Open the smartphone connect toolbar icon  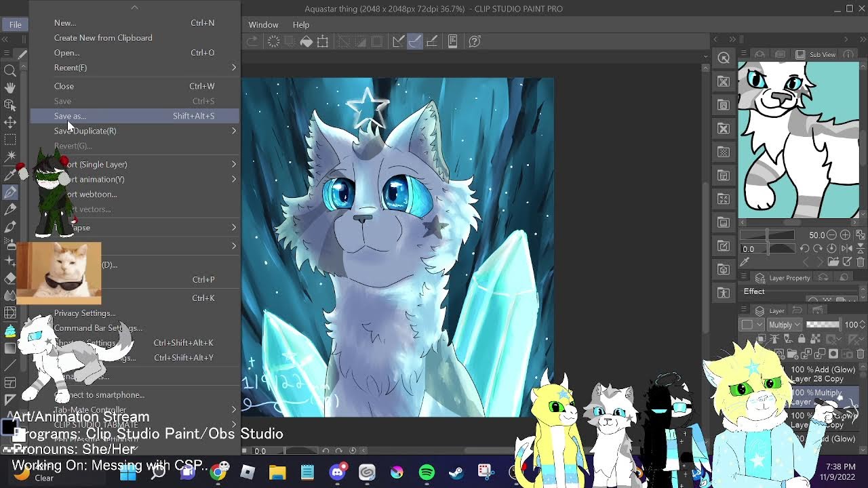(x=453, y=41)
